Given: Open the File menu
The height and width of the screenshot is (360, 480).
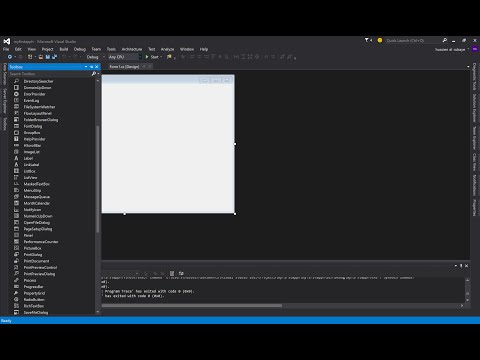Looking at the screenshot, I should point(6,49).
